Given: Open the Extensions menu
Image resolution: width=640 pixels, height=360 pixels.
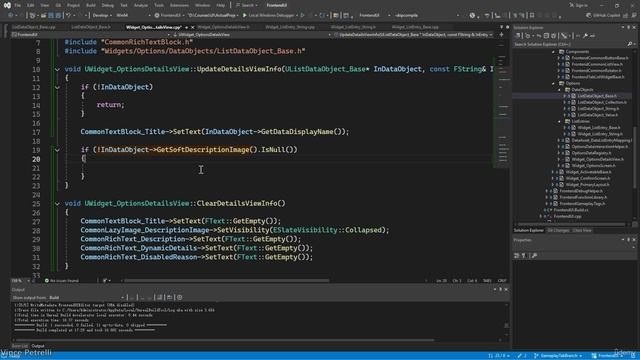Looking at the screenshot, I should tap(179, 5).
